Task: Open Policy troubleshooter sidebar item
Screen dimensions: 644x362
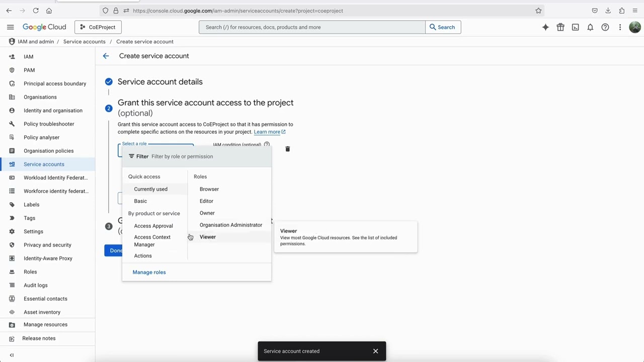Action: coord(47,124)
